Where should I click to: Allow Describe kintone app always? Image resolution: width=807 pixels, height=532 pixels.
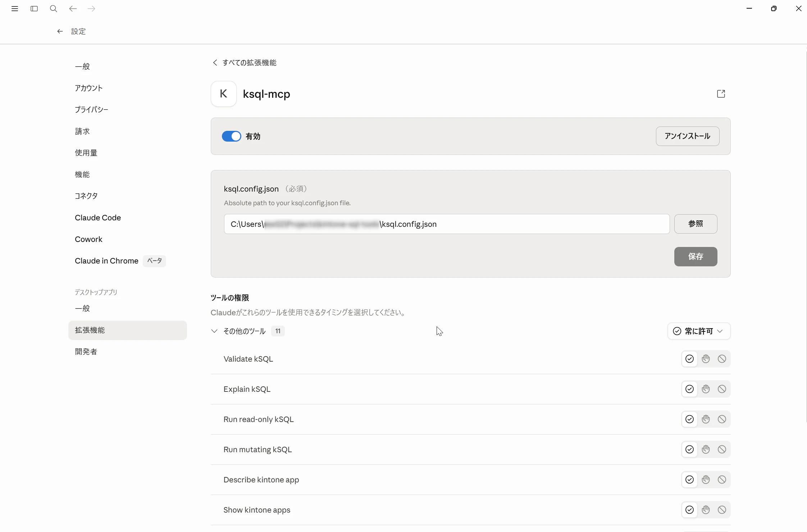pos(690,480)
